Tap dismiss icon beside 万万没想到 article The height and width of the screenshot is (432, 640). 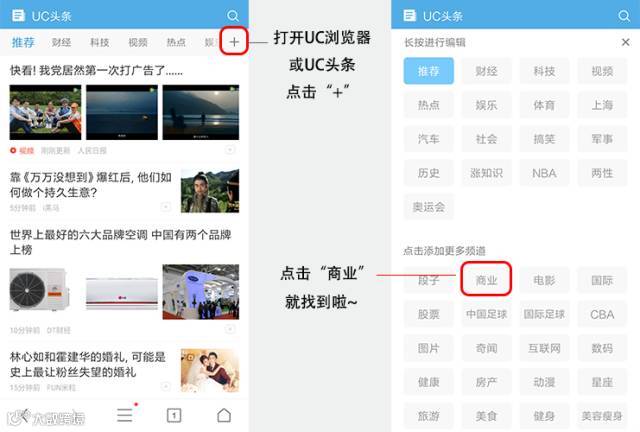166,207
